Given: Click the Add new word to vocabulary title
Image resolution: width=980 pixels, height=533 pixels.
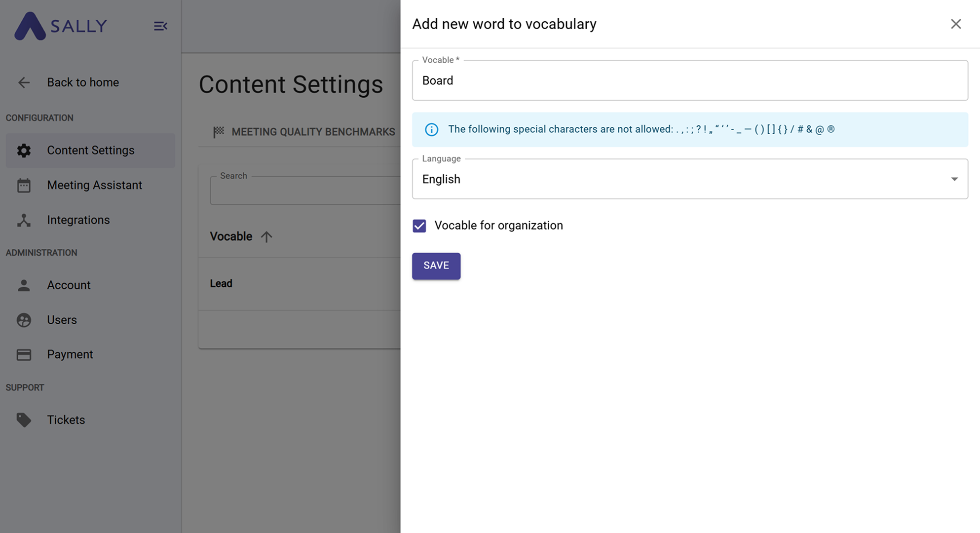Looking at the screenshot, I should tap(504, 24).
